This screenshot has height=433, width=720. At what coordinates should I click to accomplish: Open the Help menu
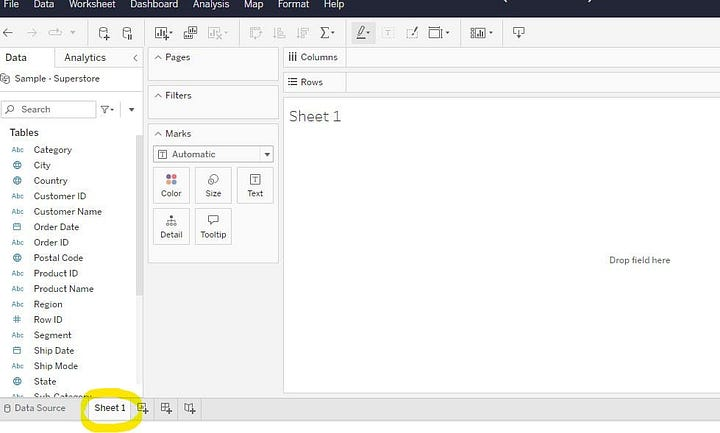tap(334, 5)
